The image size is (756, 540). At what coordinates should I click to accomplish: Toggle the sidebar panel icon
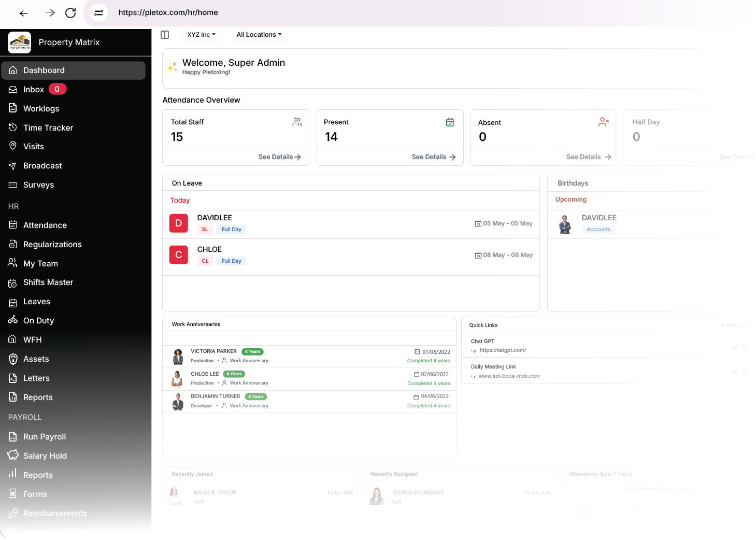point(165,35)
